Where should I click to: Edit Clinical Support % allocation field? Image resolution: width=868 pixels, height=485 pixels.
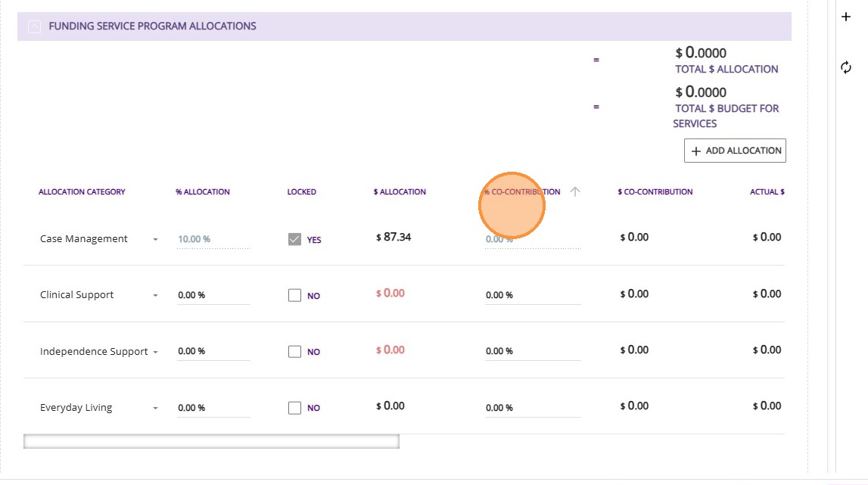(x=213, y=295)
